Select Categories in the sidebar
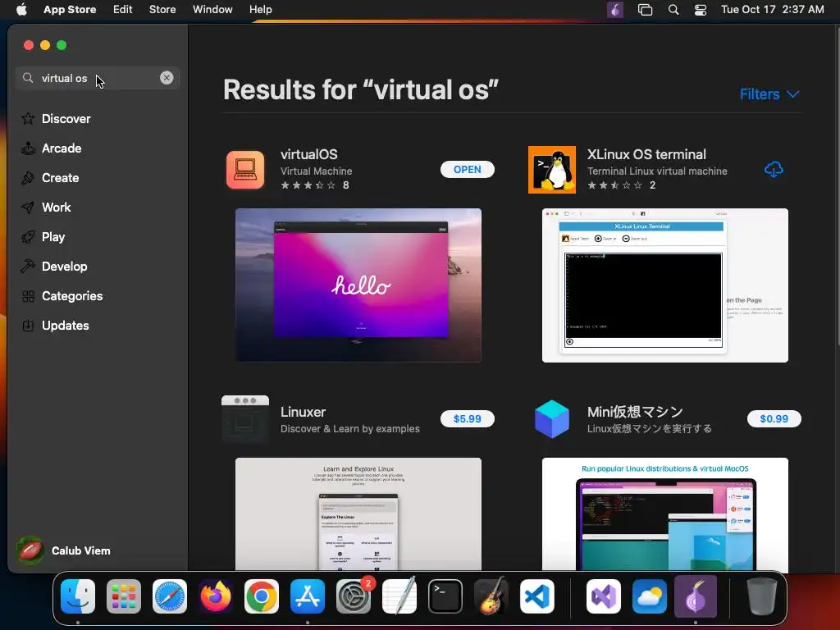 tap(72, 295)
